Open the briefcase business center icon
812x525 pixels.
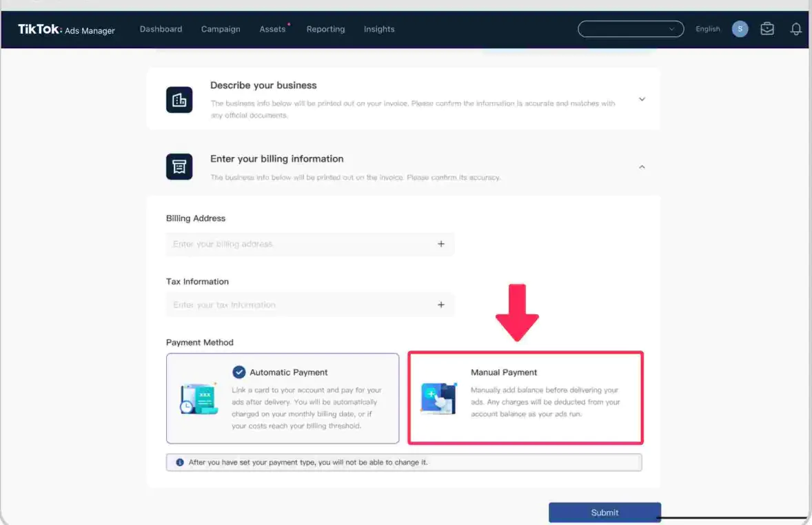click(x=767, y=29)
